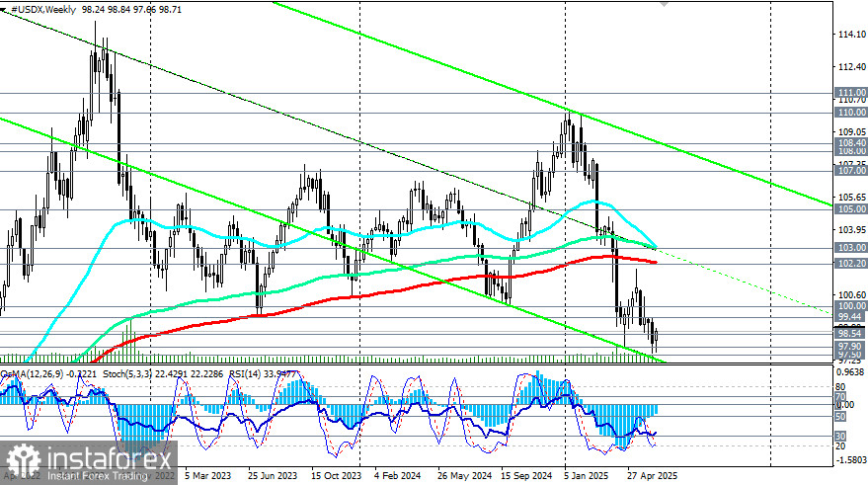
Task: Select the 100.00 level price tag
Action: click(851, 306)
